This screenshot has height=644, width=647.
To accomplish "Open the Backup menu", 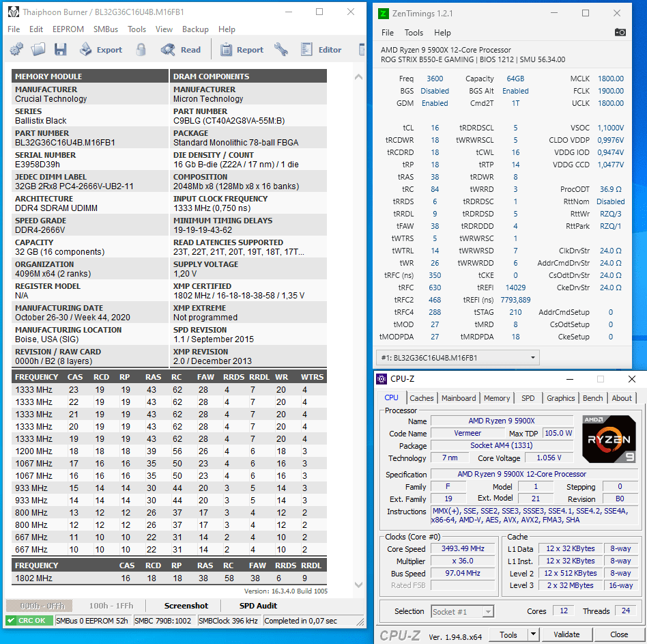I will [x=195, y=29].
